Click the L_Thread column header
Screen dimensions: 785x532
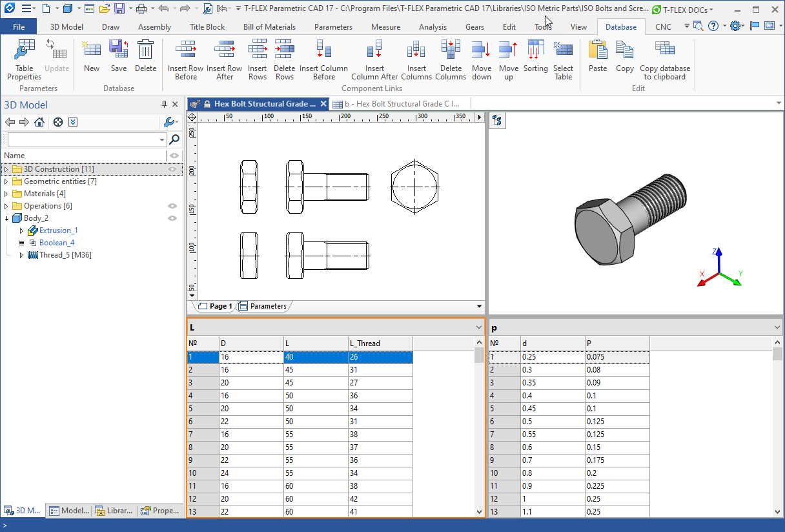[x=380, y=343]
